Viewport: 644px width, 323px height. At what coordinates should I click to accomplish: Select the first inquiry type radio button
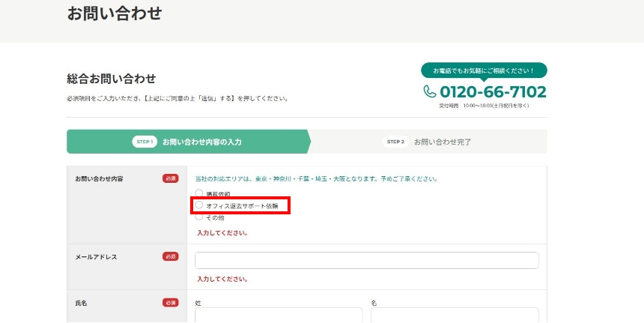[x=199, y=193]
